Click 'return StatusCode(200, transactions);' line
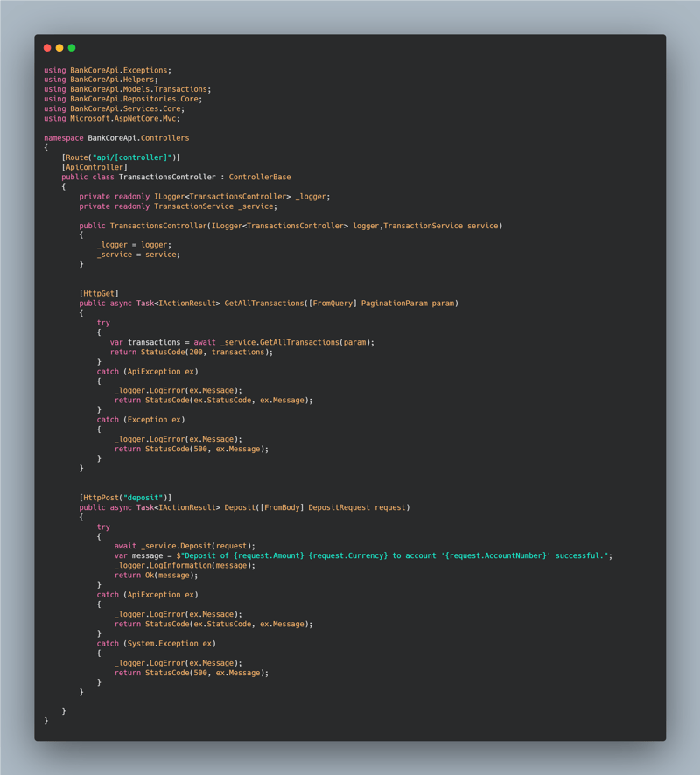This screenshot has width=700, height=775. pyautogui.click(x=192, y=352)
